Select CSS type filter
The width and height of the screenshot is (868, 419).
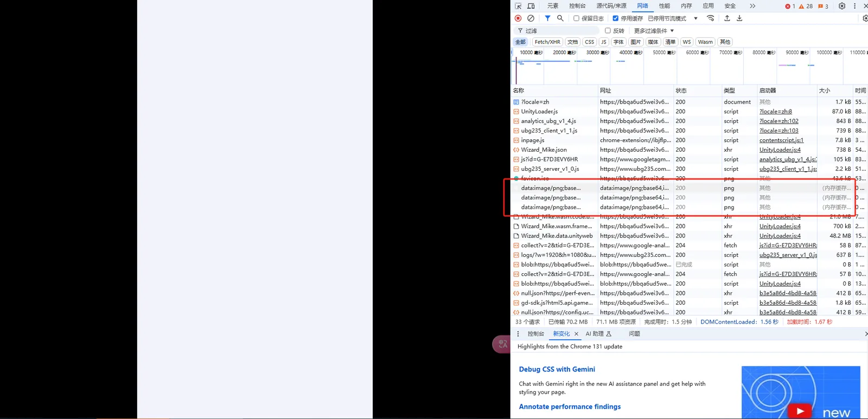tap(589, 42)
